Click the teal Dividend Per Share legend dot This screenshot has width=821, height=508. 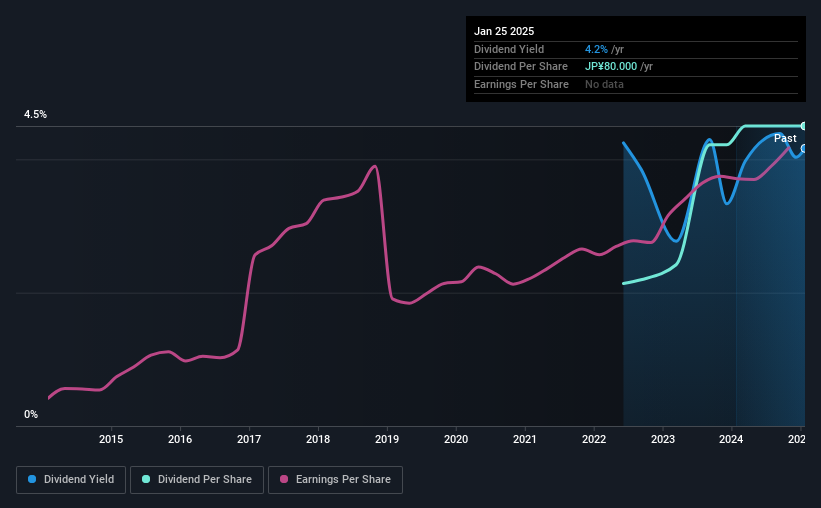146,479
